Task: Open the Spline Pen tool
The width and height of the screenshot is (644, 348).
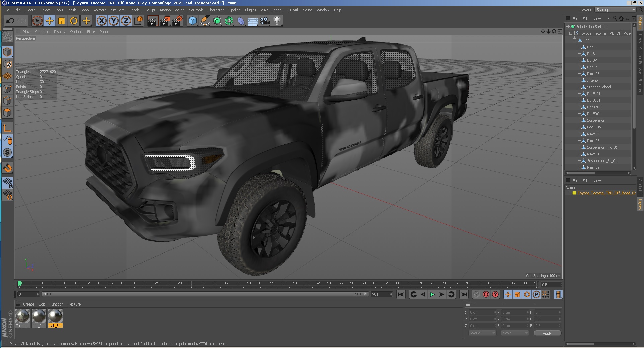Action: 205,21
